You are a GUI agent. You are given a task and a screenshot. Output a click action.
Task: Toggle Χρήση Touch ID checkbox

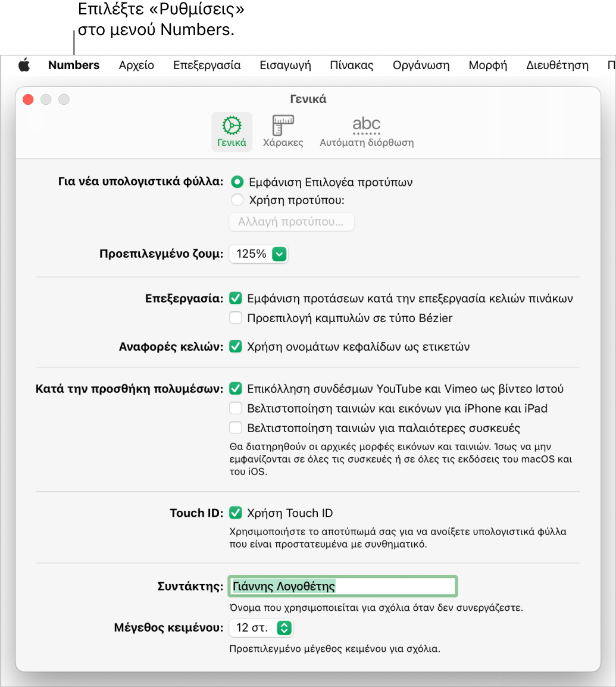coord(236,513)
